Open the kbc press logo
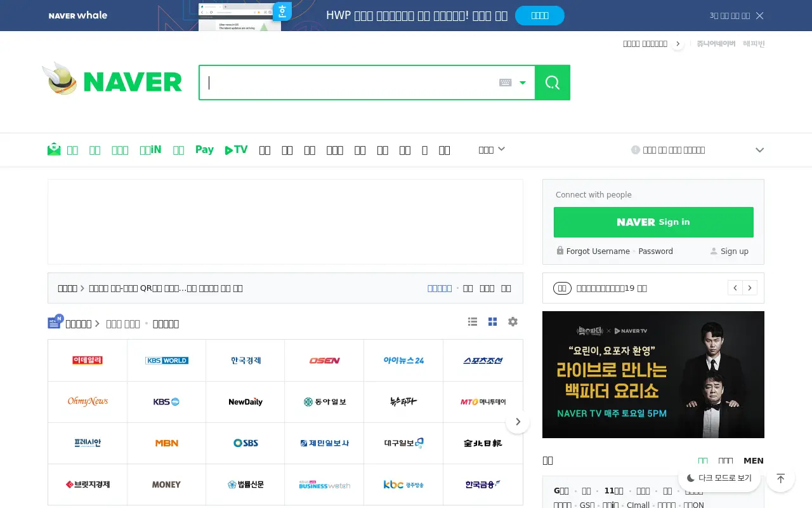The width and height of the screenshot is (812, 508). [403, 485]
